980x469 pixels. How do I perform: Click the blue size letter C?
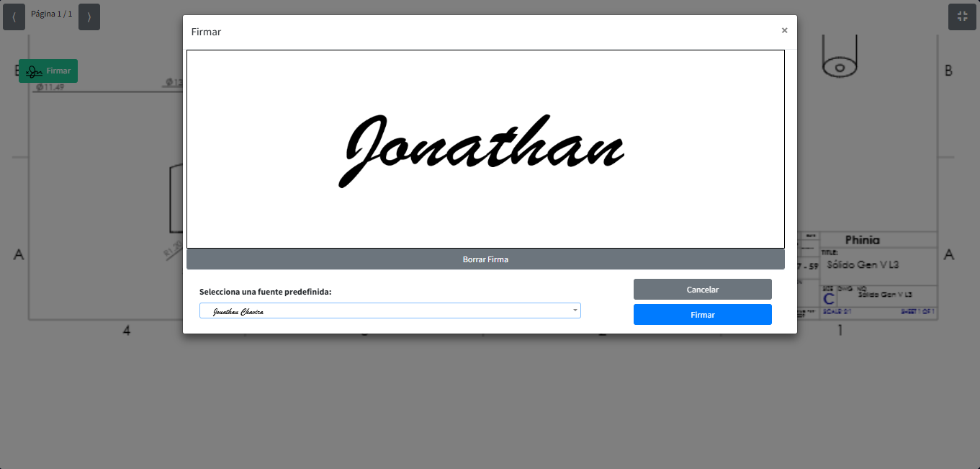[829, 298]
